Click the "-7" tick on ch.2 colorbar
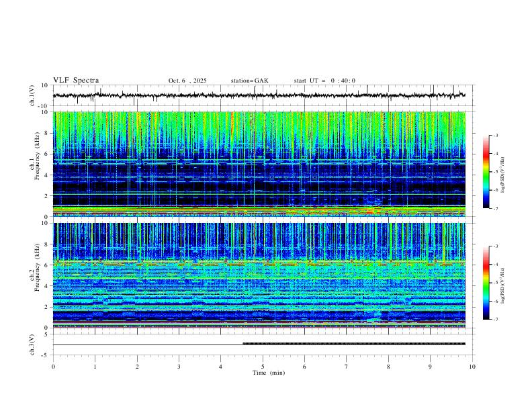The height and width of the screenshot is (411, 532). 495,320
